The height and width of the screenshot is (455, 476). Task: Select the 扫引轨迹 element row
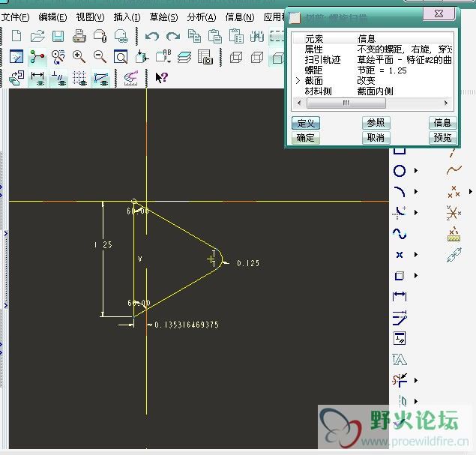click(373, 60)
